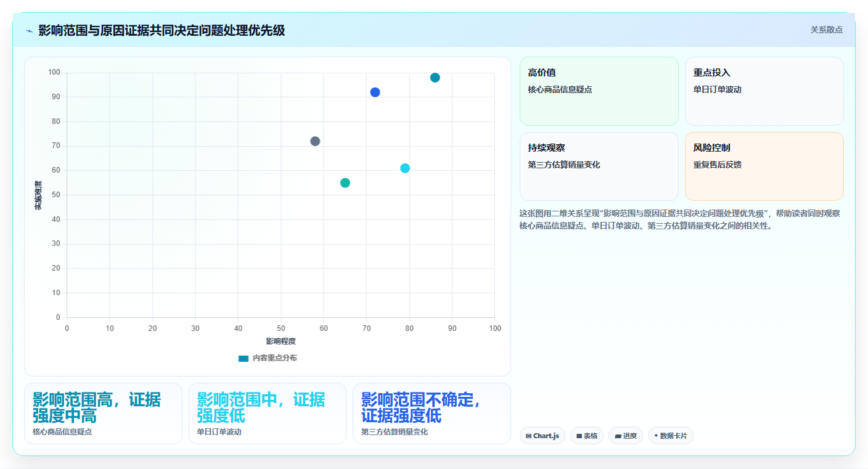Click the teal legend color box
Viewport: 868px width, 469px height.
point(244,358)
